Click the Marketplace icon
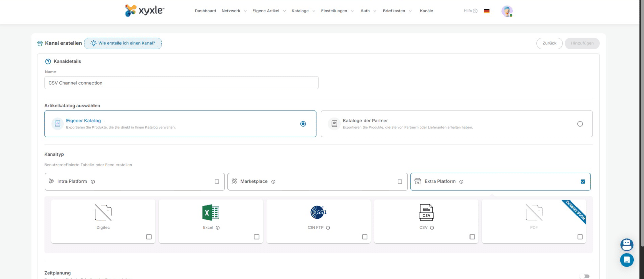The image size is (644, 279). [234, 181]
